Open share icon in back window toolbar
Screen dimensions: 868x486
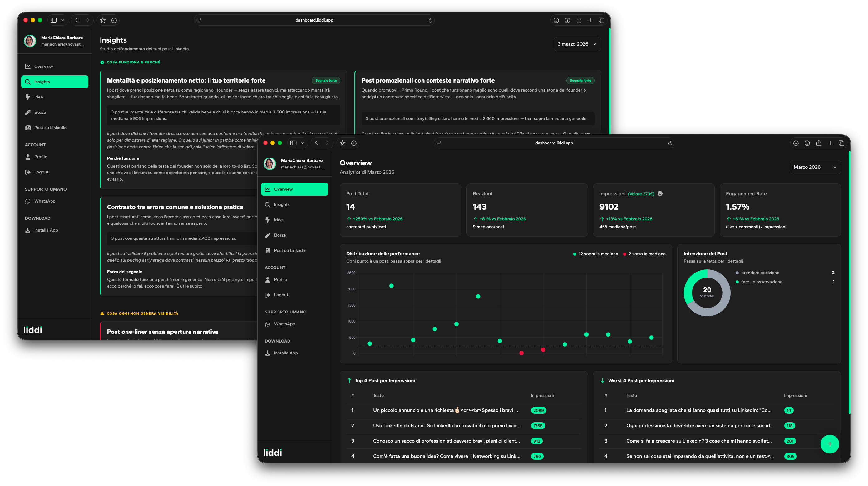579,20
